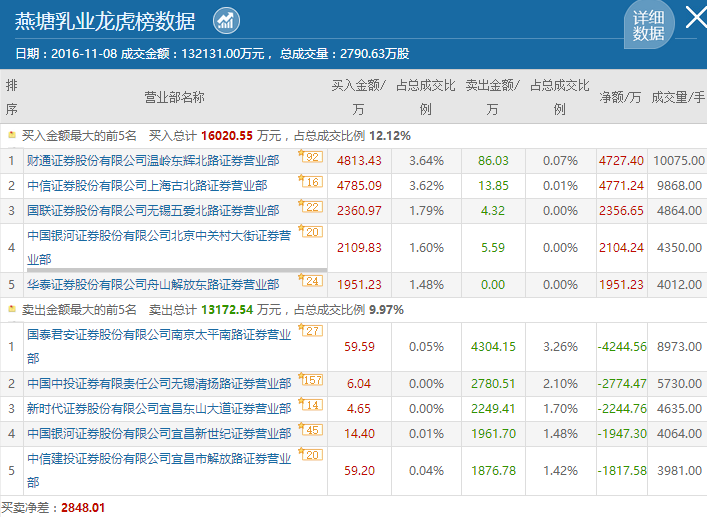Open 中国银河证券宜昌新世纪营业部 link
This screenshot has height=517, width=707.
coord(159,434)
